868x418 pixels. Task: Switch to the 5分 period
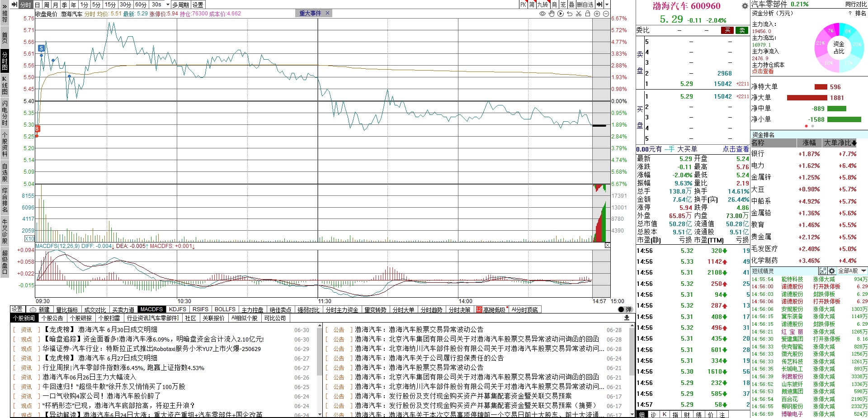(96, 5)
